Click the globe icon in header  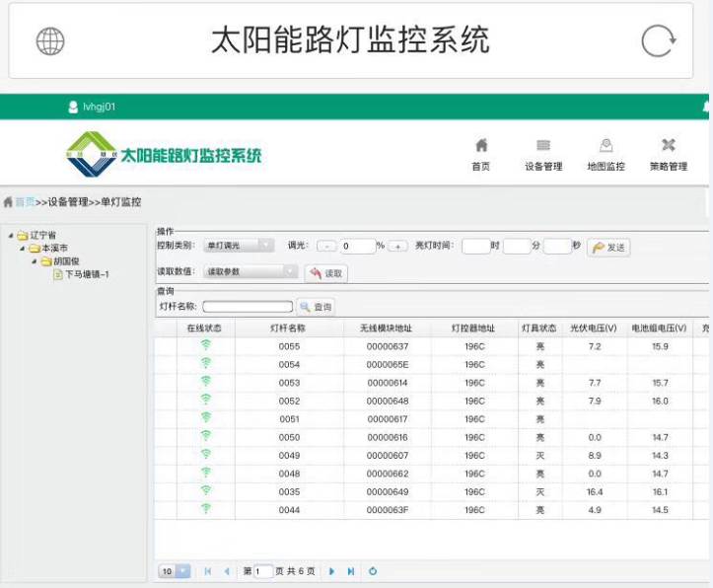point(50,41)
